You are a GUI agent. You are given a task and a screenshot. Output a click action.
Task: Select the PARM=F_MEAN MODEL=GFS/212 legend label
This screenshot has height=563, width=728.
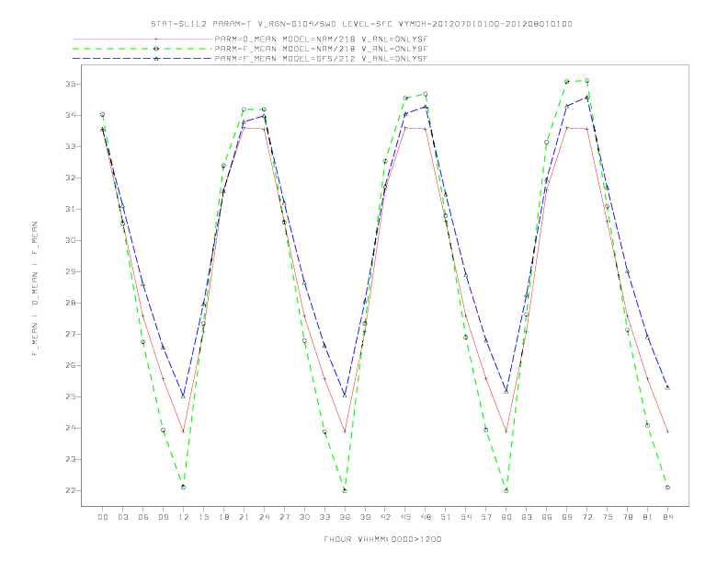[321, 59]
